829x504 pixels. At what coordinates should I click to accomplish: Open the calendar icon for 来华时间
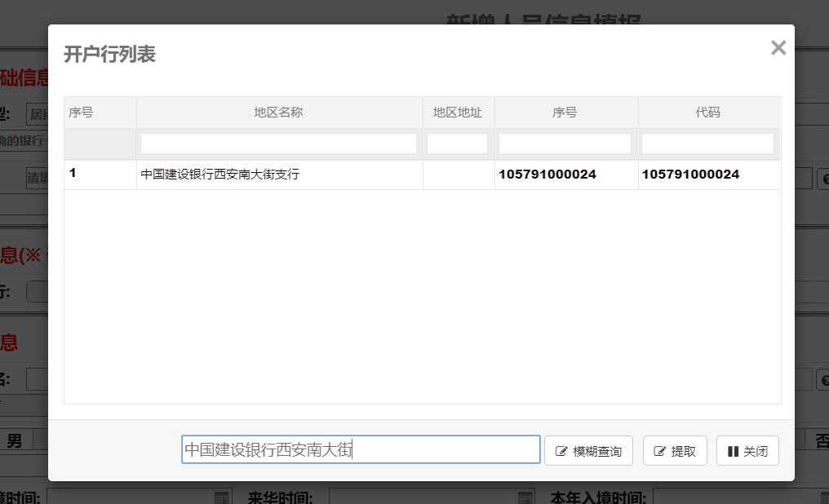click(525, 497)
